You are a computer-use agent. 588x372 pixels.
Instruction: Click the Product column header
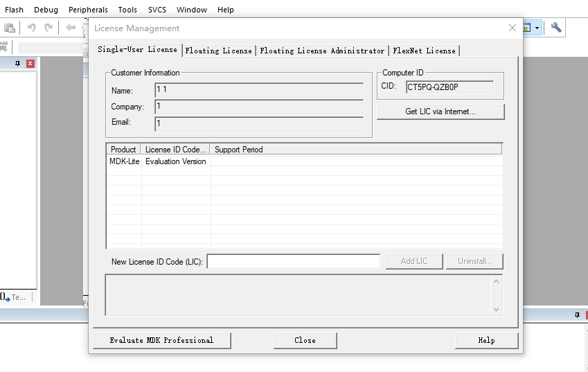pos(123,149)
